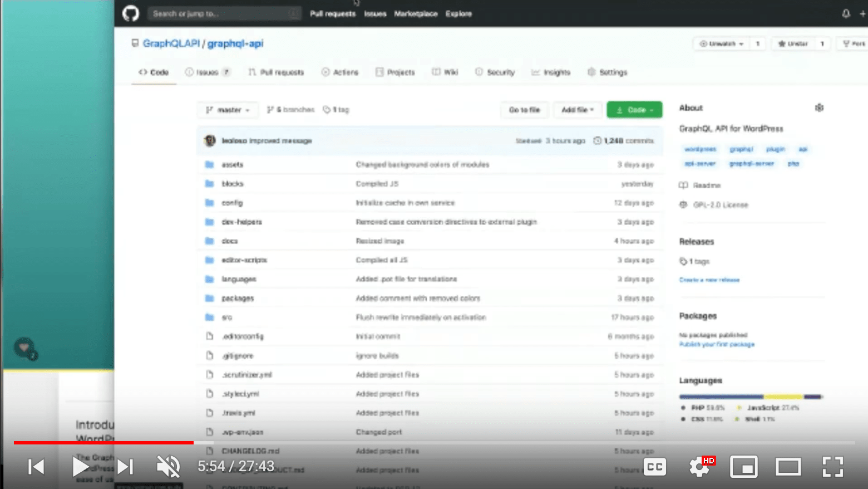
Task: Open the config folder
Action: [x=232, y=203]
